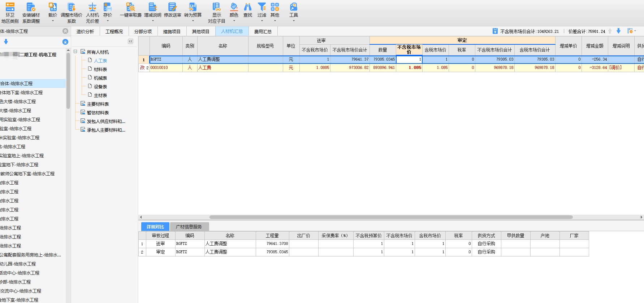Select the 详细对比 bottom tab
Screen dimensions: 644x303
[155, 227]
